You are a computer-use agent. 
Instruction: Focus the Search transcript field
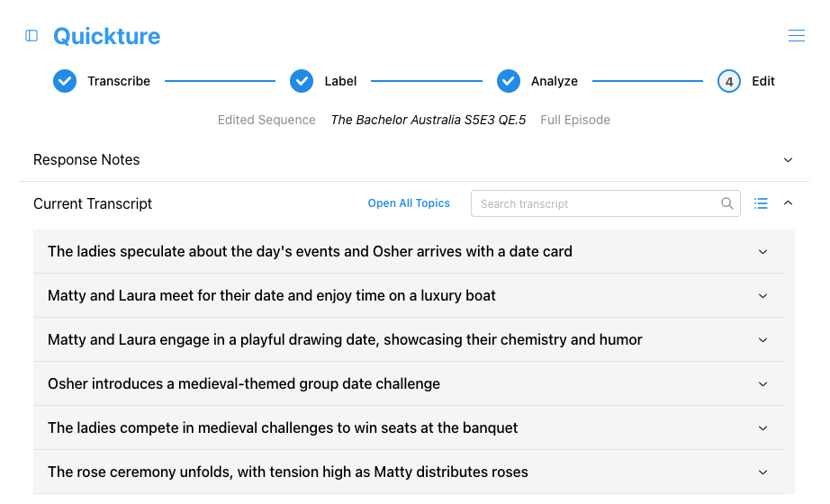(x=606, y=203)
